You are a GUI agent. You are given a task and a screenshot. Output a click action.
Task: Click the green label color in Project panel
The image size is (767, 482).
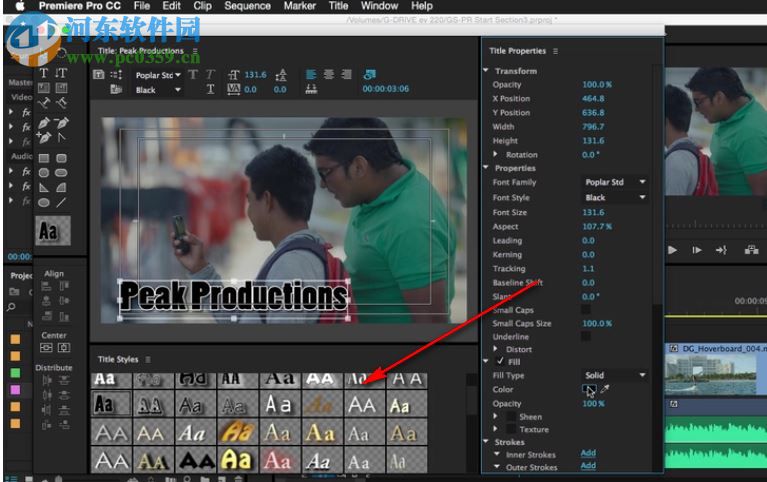(x=15, y=373)
